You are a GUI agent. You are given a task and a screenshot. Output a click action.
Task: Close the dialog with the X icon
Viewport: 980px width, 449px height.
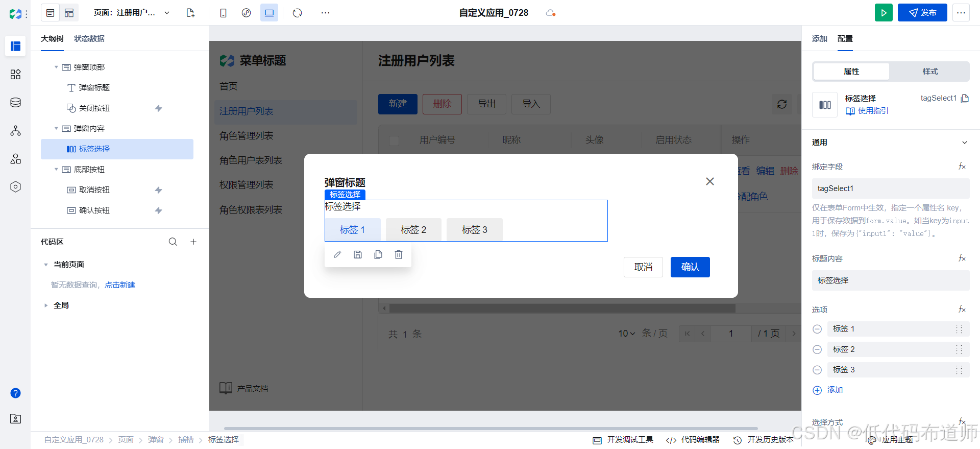click(710, 181)
